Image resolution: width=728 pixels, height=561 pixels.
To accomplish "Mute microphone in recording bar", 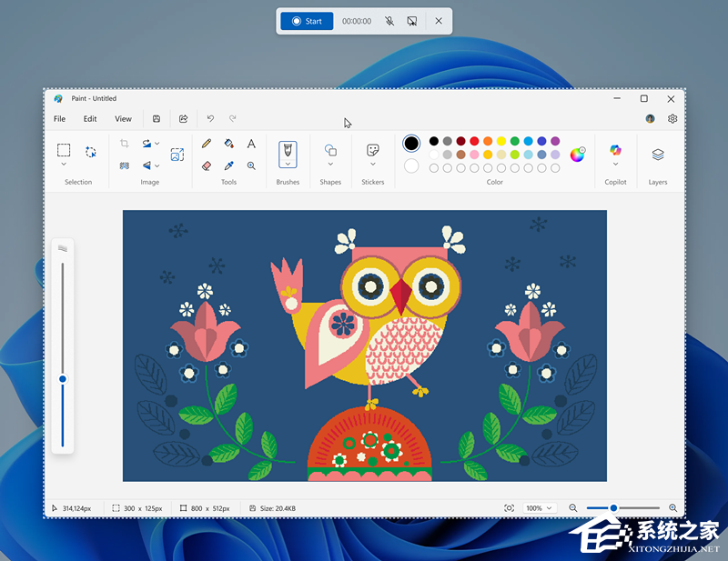I will (389, 20).
